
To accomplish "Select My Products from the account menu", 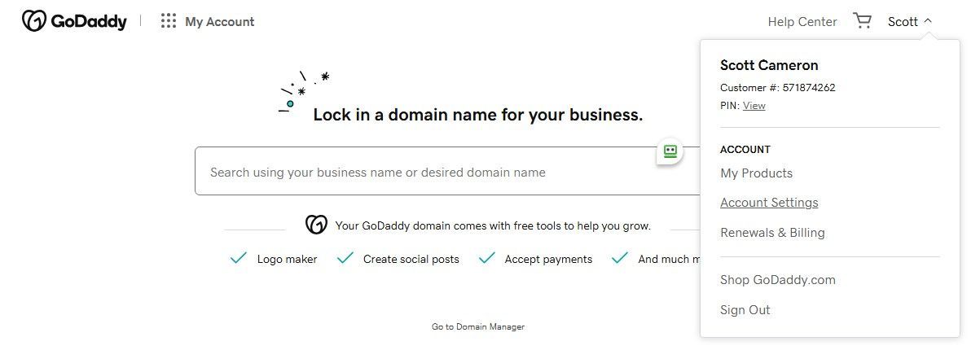I will click(756, 173).
